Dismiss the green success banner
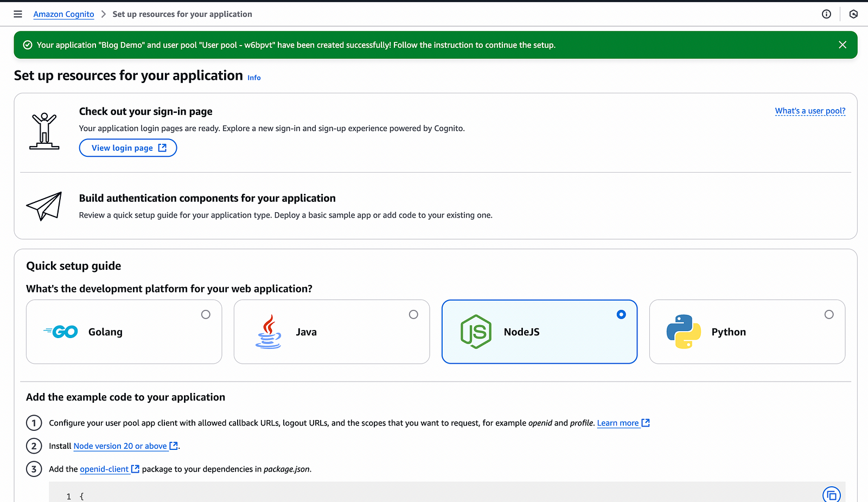Screen dimensions: 868x502 coord(843,45)
